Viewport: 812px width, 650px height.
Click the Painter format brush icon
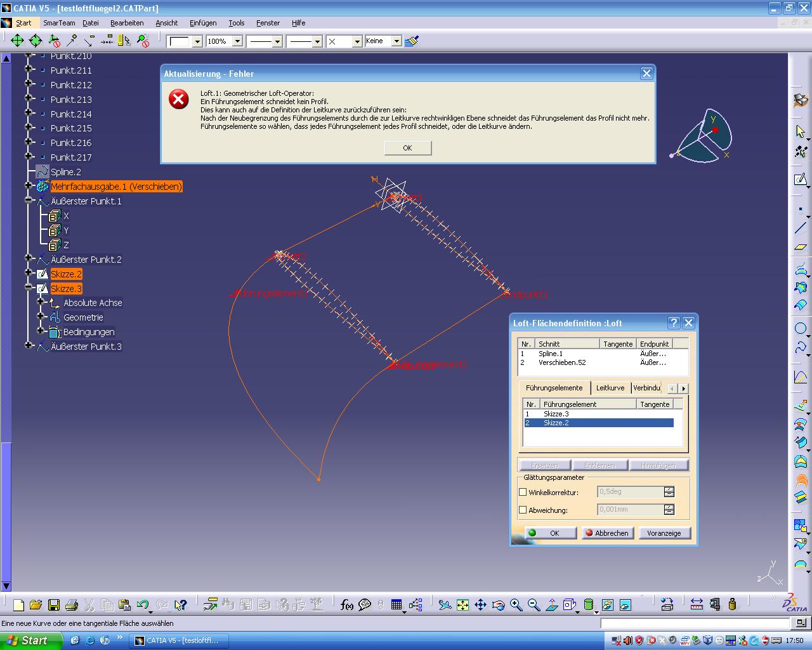[x=412, y=41]
